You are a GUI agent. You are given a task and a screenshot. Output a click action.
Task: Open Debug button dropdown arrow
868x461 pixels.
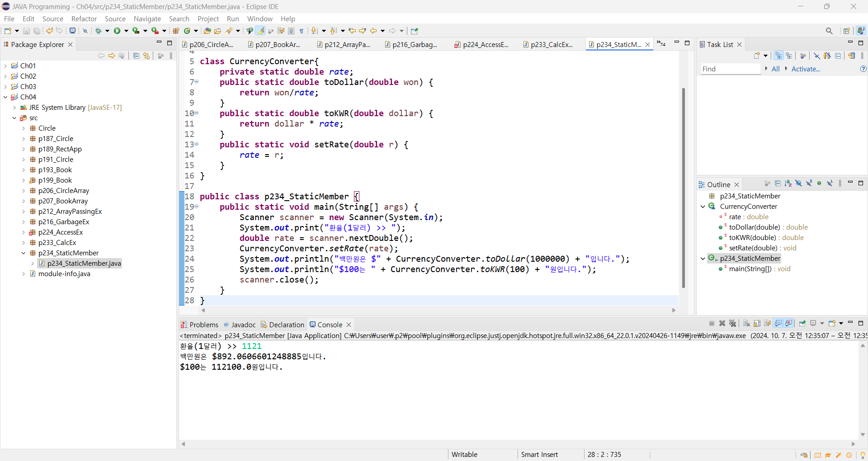pyautogui.click(x=107, y=31)
